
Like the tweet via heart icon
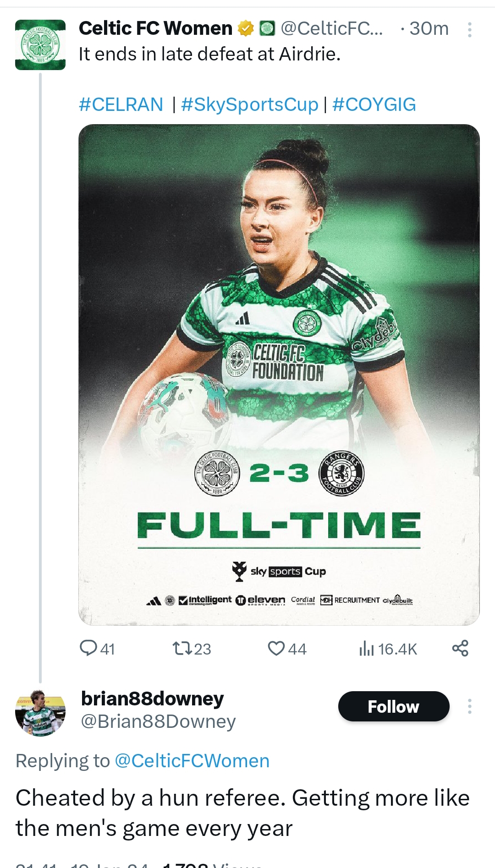pyautogui.click(x=276, y=648)
